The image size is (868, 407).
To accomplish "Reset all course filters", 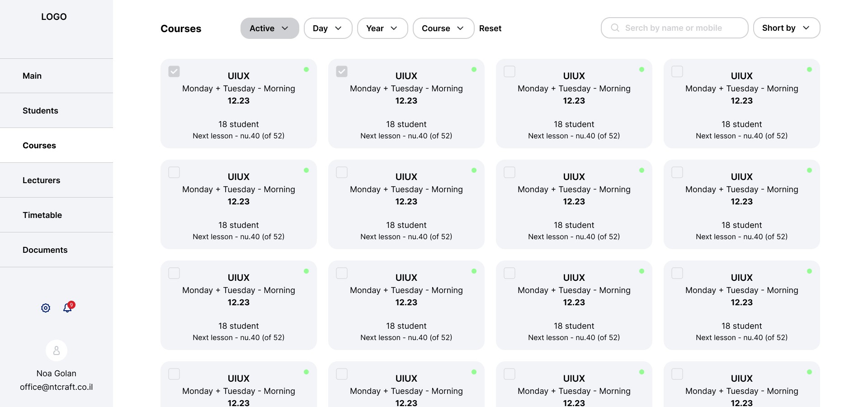I will coord(490,28).
